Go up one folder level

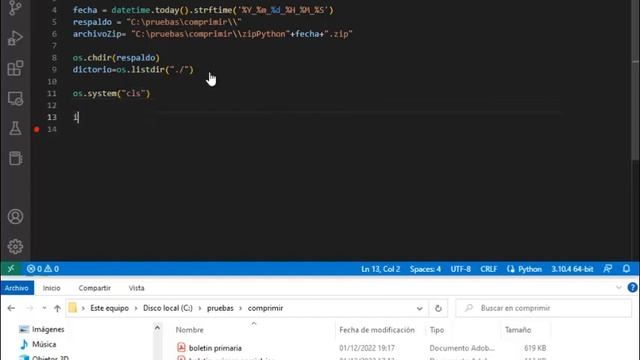pyautogui.click(x=57, y=308)
